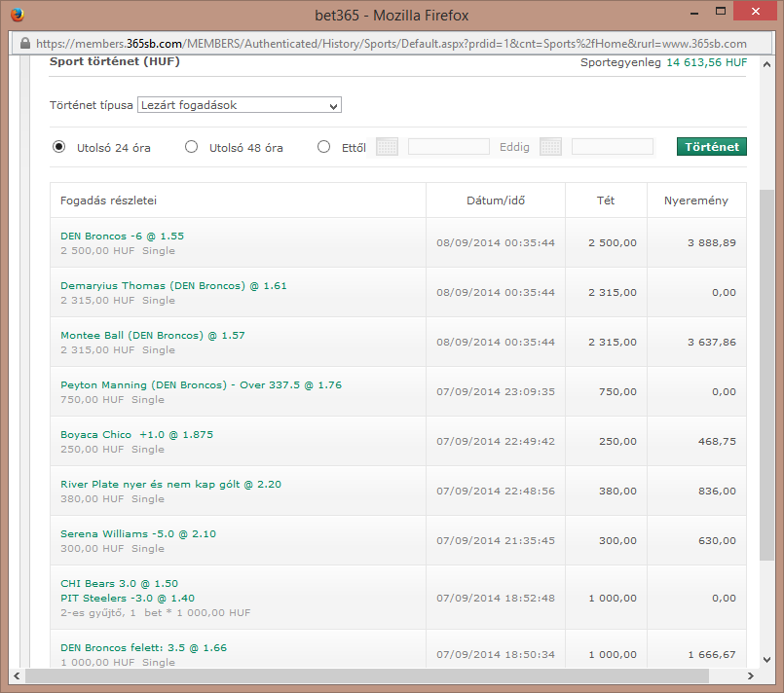Image resolution: width=784 pixels, height=693 pixels.
Task: Click the green Történet button
Action: [712, 147]
